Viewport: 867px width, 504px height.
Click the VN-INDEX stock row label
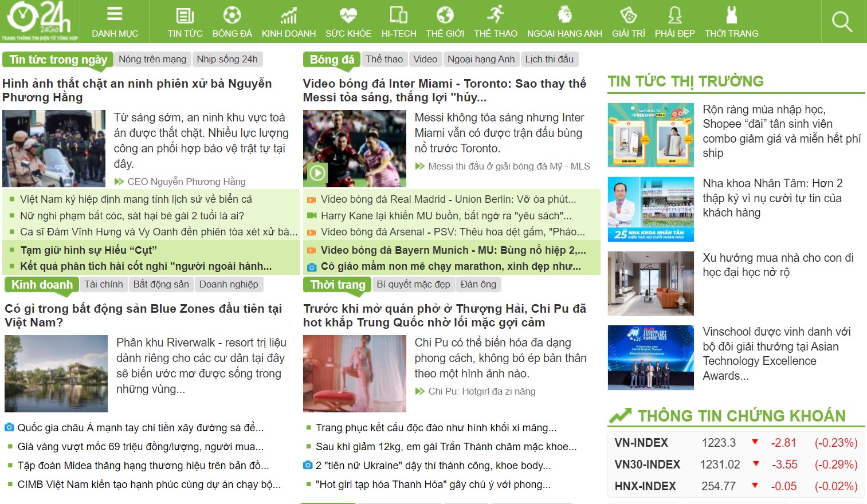[x=641, y=443]
